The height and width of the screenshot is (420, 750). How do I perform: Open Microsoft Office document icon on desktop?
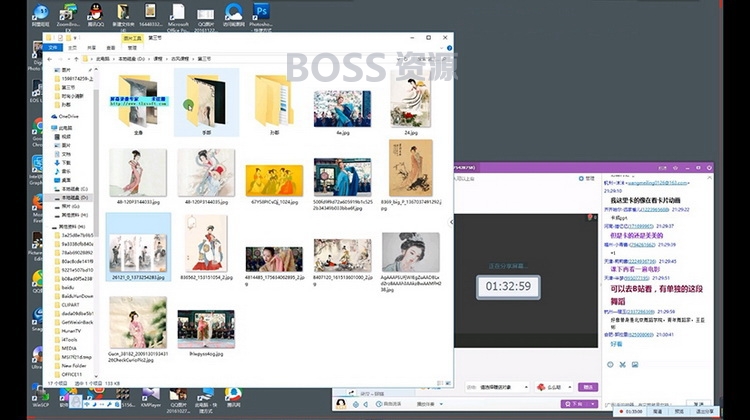coord(178,17)
